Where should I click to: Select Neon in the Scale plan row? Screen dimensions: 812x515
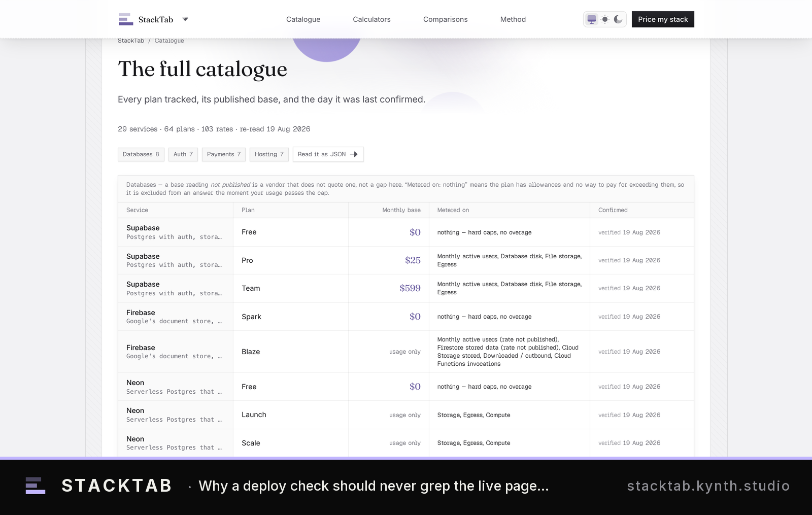coord(135,439)
